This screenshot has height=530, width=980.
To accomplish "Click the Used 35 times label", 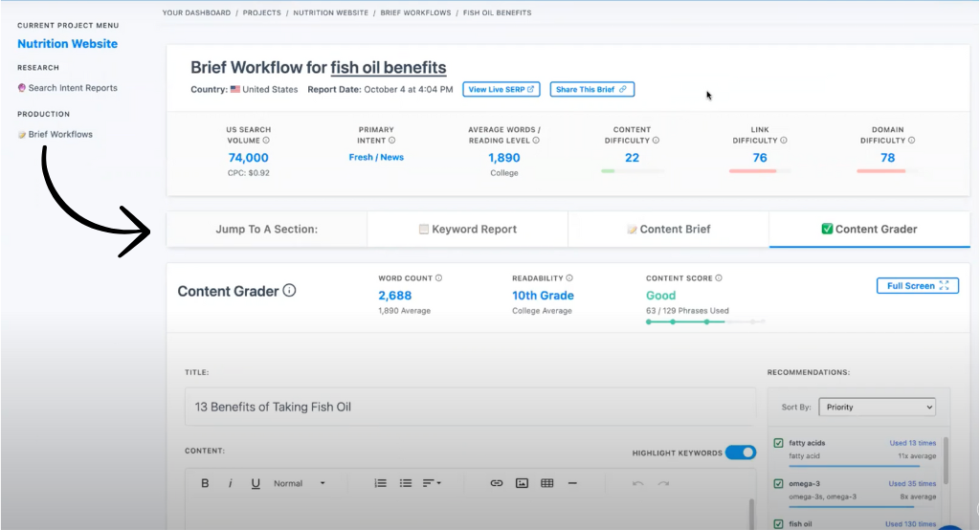I will [912, 484].
